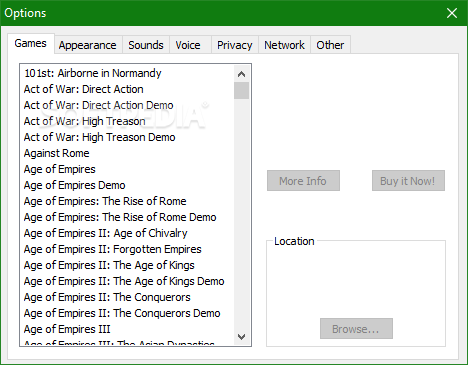Select Act of War: High Treason Demo
The width and height of the screenshot is (468, 365).
coord(128,137)
